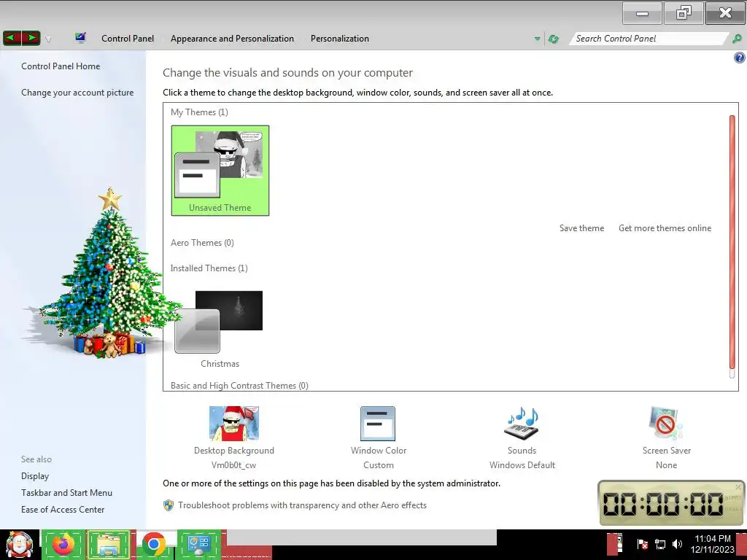Focus the Search Control Panel field
The height and width of the screenshot is (560, 747).
coord(648,39)
